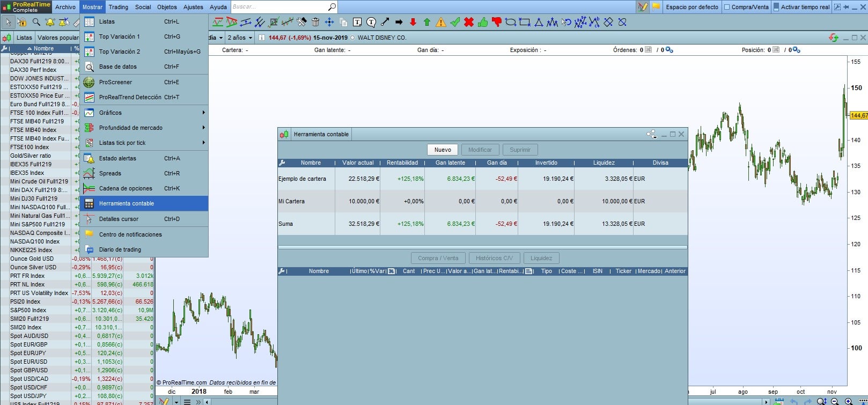This screenshot has width=868, height=405.
Task: Select the diagonal line arrow tool
Action: pos(385,22)
